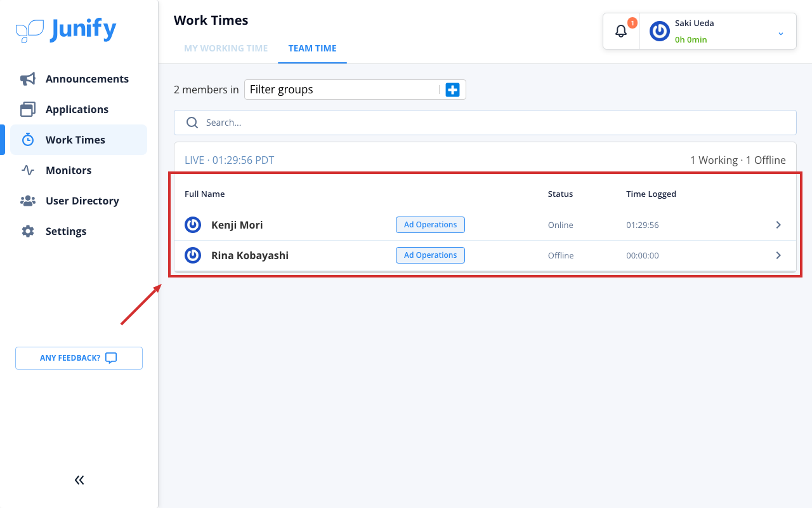Switch to My Working Time tab
The width and height of the screenshot is (812, 508).
[x=226, y=48]
